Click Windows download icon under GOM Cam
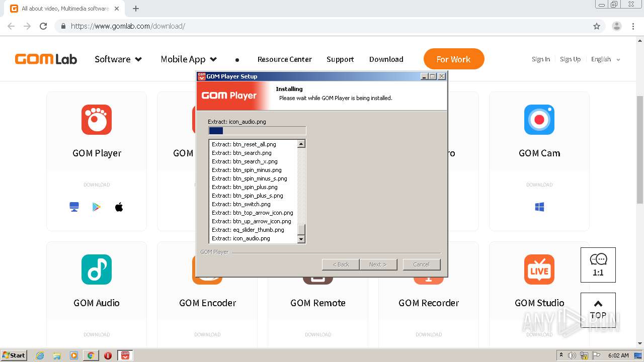Viewport: 644px width, 362px height. [539, 207]
